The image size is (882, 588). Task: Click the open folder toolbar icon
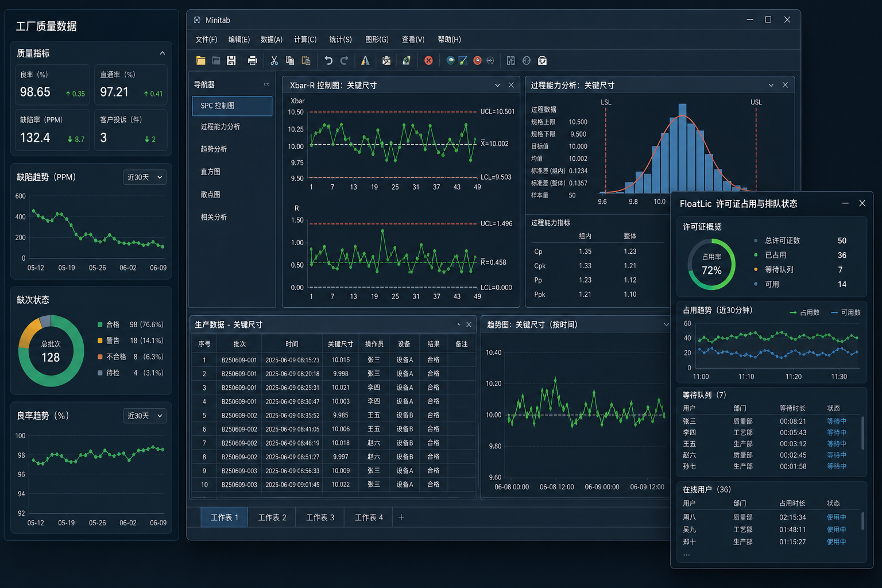(200, 60)
